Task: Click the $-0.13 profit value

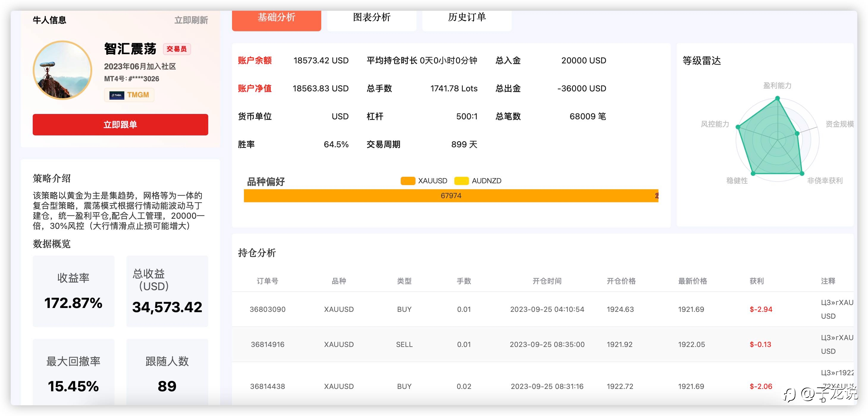Action: coord(760,344)
